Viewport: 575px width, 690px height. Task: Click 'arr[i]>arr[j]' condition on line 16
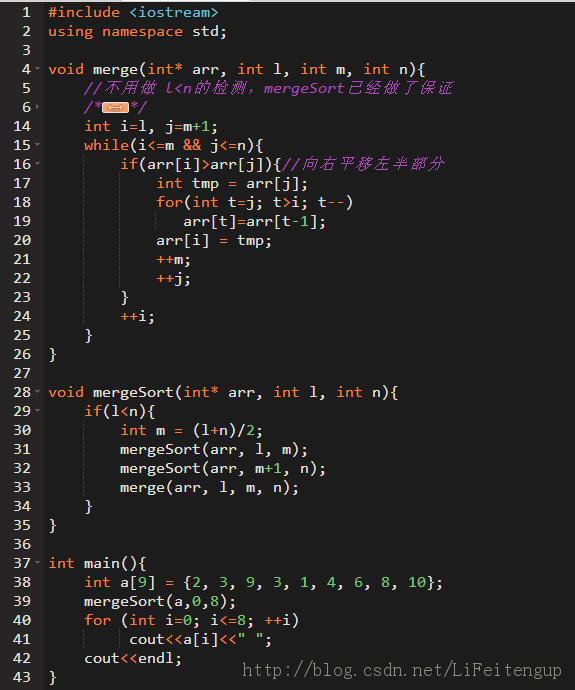tap(205, 165)
